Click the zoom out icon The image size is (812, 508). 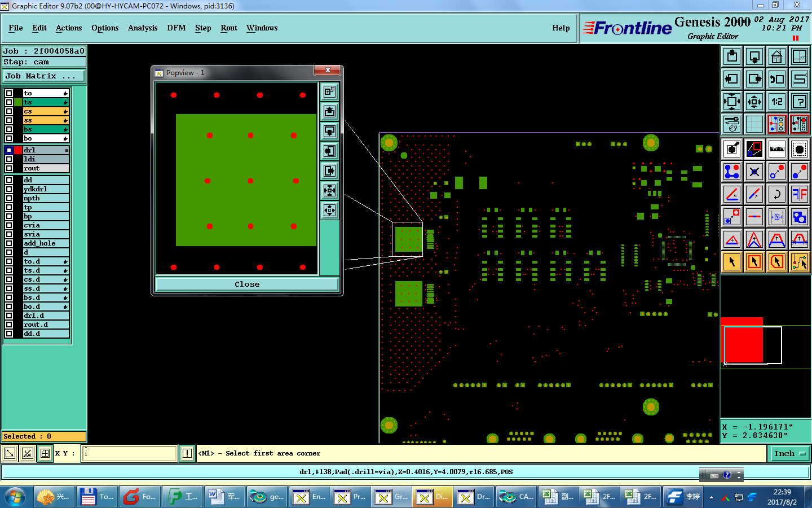[754, 102]
